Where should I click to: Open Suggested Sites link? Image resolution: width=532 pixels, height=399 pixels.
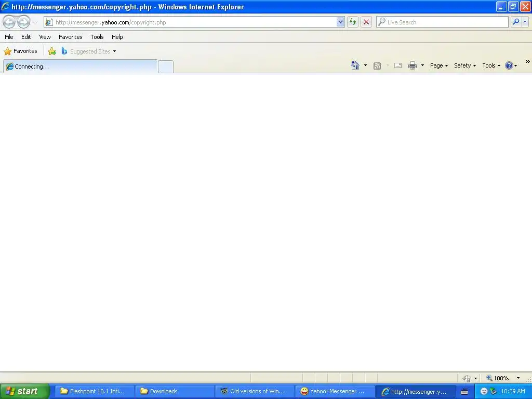click(88, 51)
